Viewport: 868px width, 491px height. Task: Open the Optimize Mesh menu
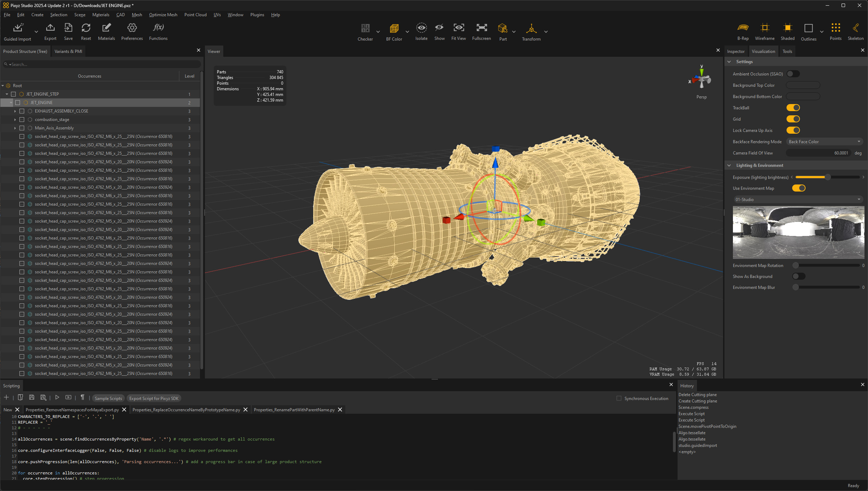[163, 14]
